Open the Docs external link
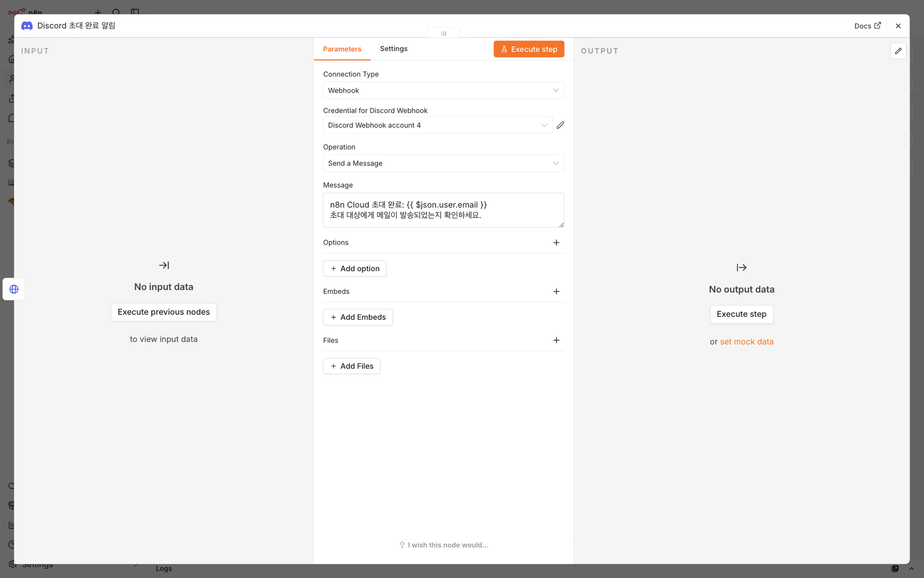Image resolution: width=924 pixels, height=578 pixels. click(868, 26)
